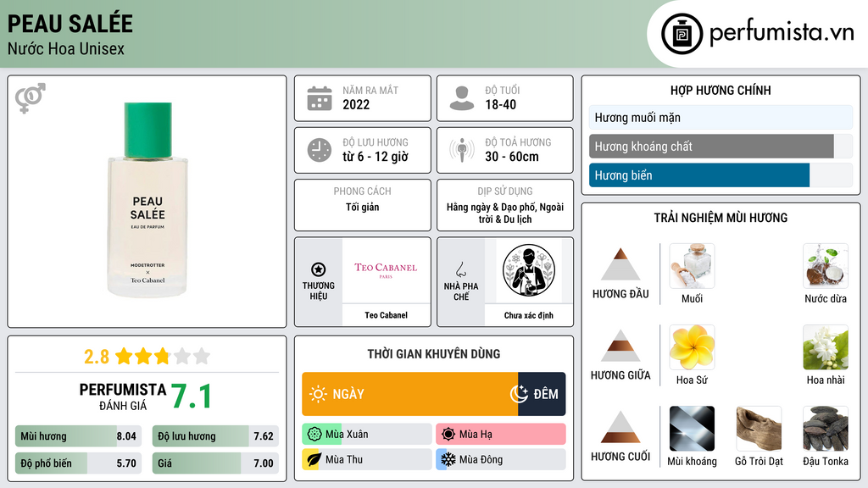Click the Hương đầu pyramid icon
Viewport: 868px width, 488px height.
click(620, 264)
